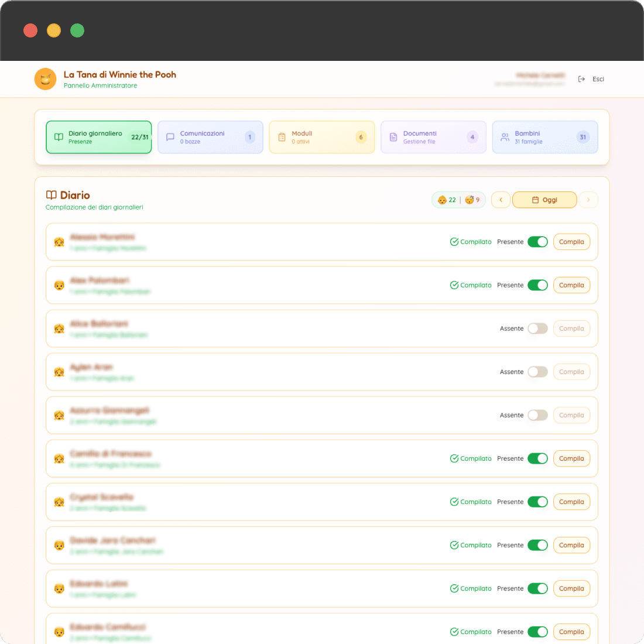The width and height of the screenshot is (644, 644).
Task: Click the people icon in Bambini tab
Action: coord(505,137)
